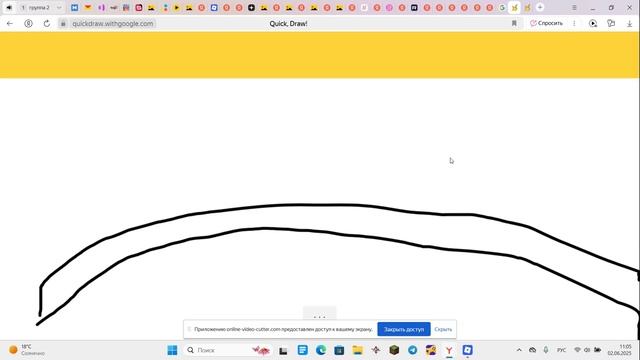The width and height of the screenshot is (640, 360).
Task: Switch the РУС input language indicator
Action: [x=562, y=350]
